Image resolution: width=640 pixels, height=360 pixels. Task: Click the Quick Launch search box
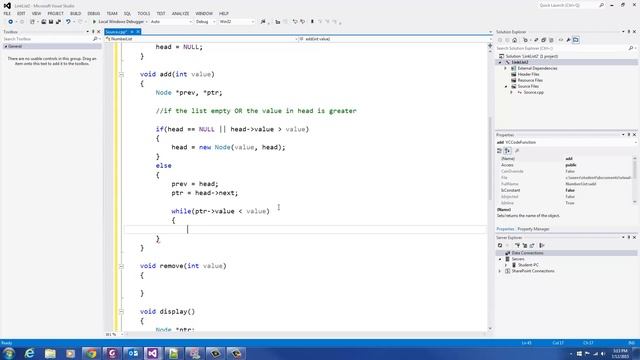coord(571,5)
